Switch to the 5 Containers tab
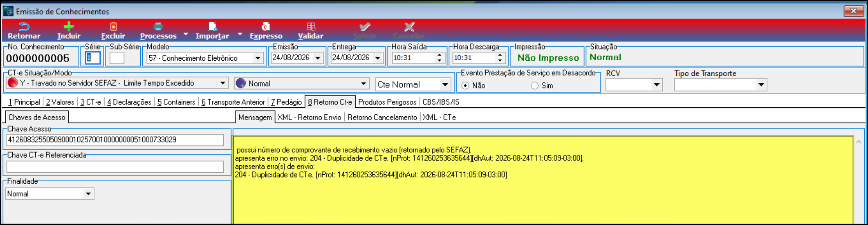Screen dimensions: 868x225 (176, 102)
